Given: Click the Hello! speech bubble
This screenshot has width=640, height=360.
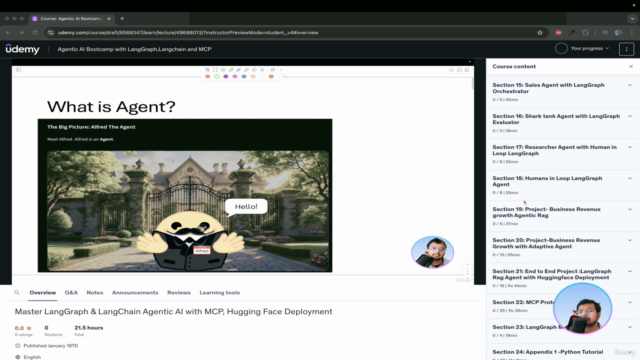Looking at the screenshot, I should point(246,207).
